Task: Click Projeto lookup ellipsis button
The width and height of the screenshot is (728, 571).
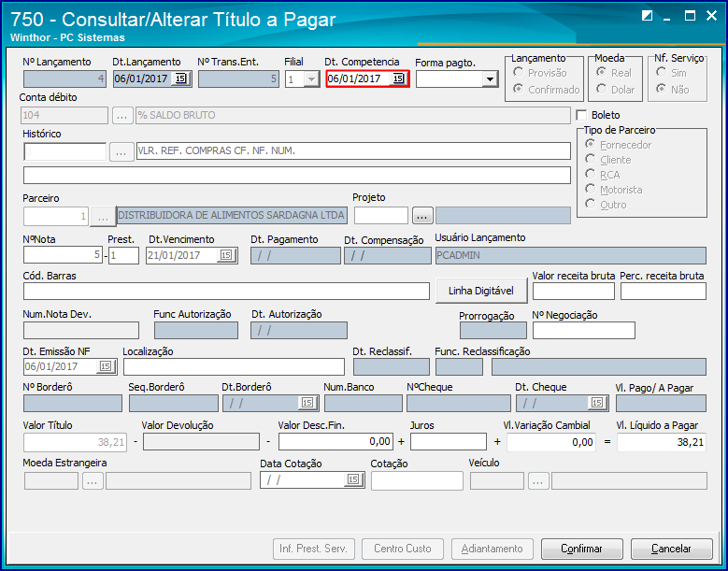Action: point(422,216)
